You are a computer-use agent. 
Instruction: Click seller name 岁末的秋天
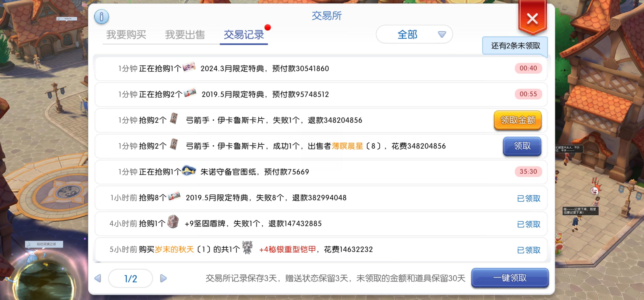click(x=174, y=249)
